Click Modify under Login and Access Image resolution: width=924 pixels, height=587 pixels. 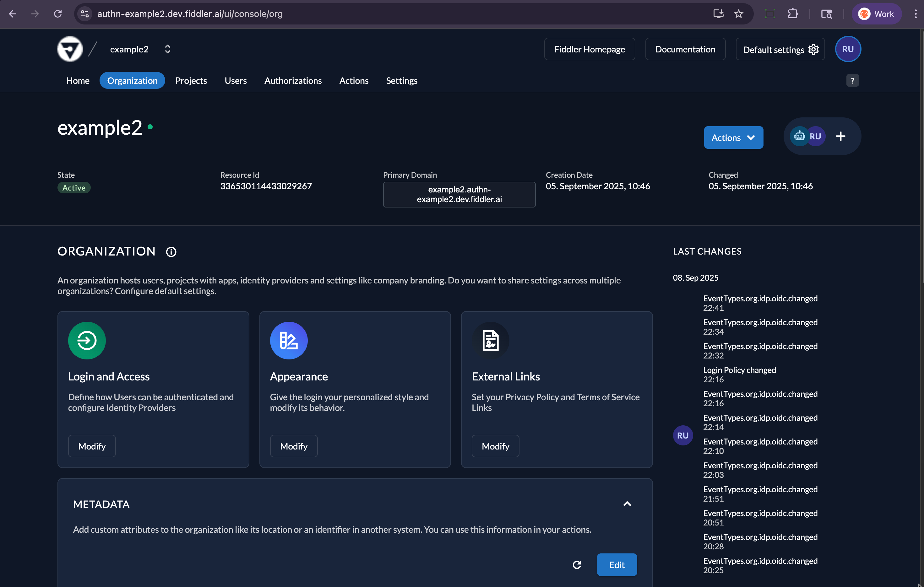92,446
